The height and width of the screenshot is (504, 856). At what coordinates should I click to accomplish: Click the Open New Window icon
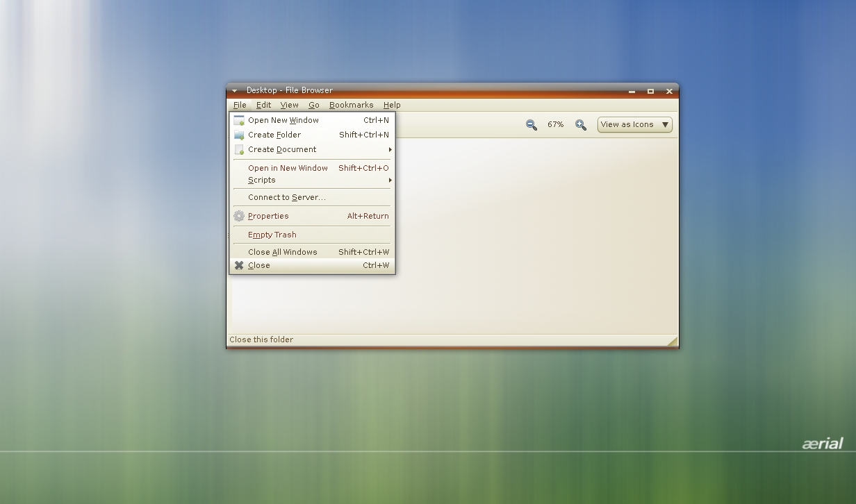tap(239, 120)
